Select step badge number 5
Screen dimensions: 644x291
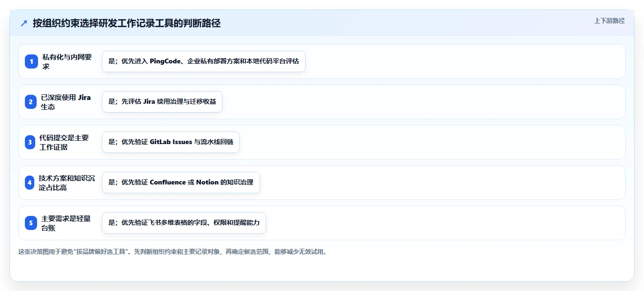tap(31, 223)
